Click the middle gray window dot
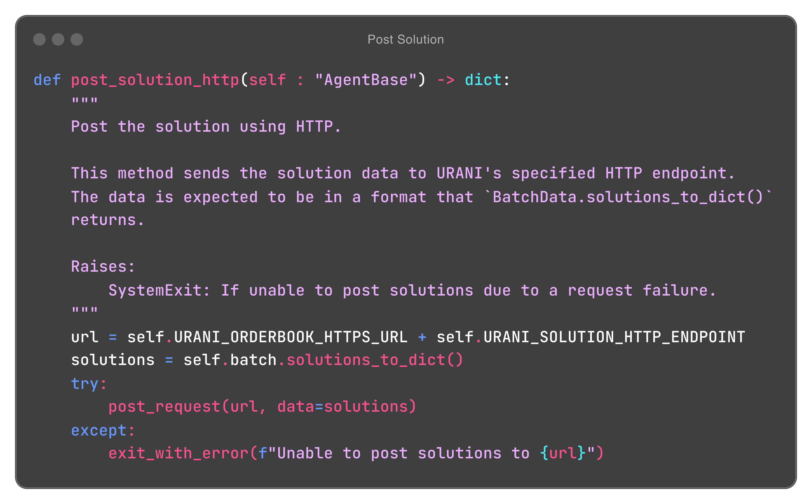This screenshot has height=504, width=812. tap(58, 39)
